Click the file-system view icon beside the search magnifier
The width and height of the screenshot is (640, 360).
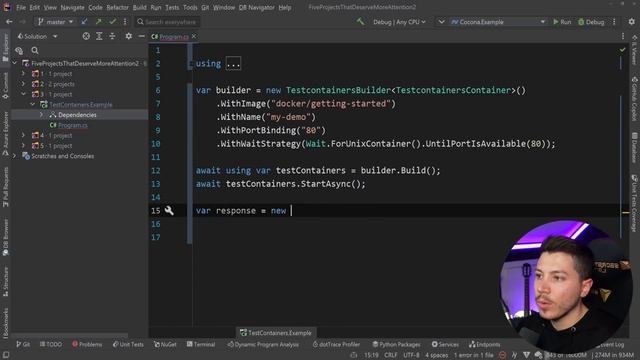pos(19,51)
